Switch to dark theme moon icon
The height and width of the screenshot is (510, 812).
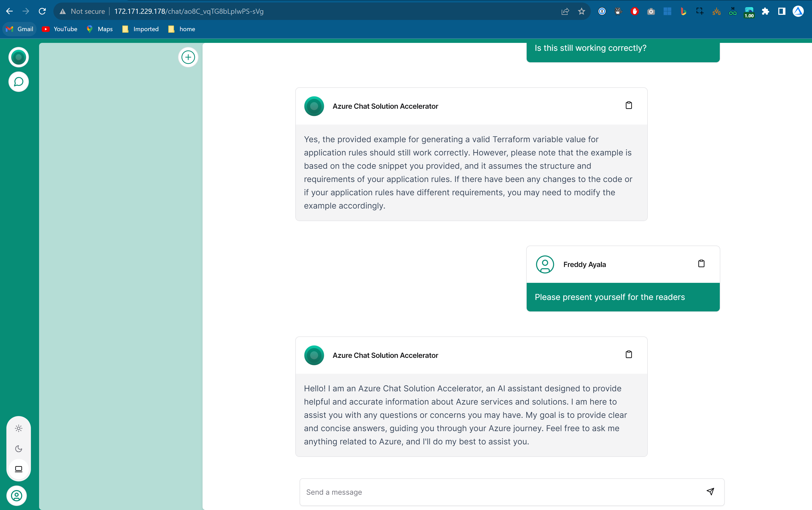pos(19,449)
